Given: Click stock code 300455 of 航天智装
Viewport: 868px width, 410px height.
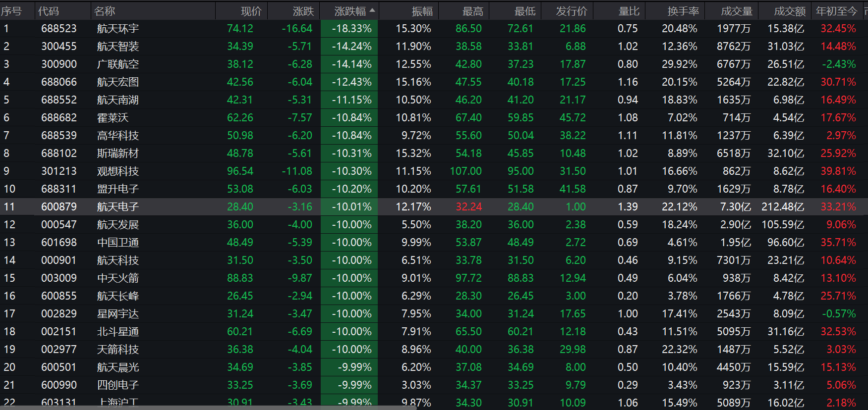Looking at the screenshot, I should tap(59, 47).
